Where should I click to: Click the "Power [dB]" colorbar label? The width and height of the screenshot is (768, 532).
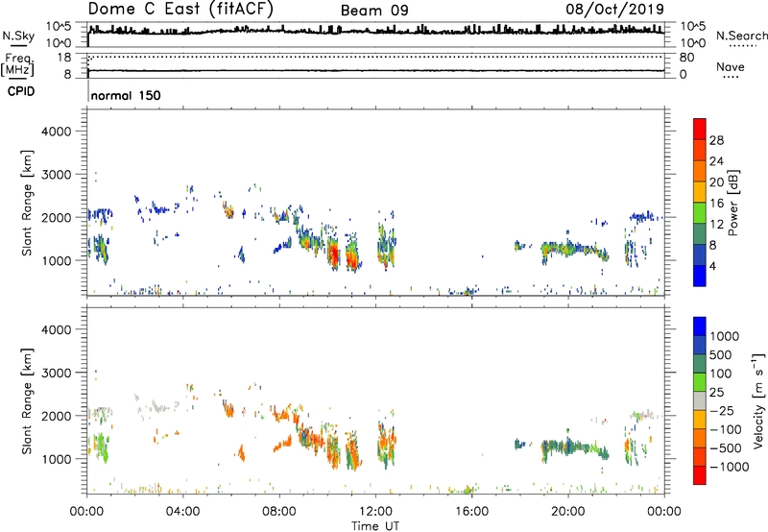[x=732, y=203]
